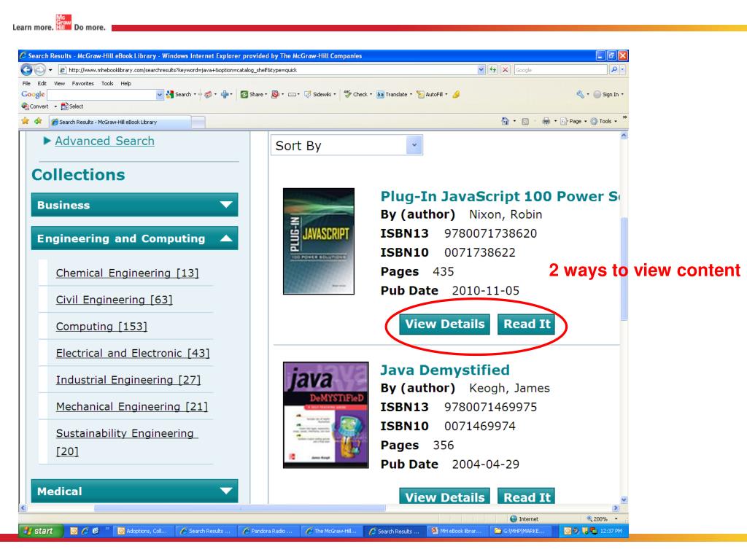Open the Sort By dropdown
This screenshot has height=560, width=747.
[x=347, y=145]
